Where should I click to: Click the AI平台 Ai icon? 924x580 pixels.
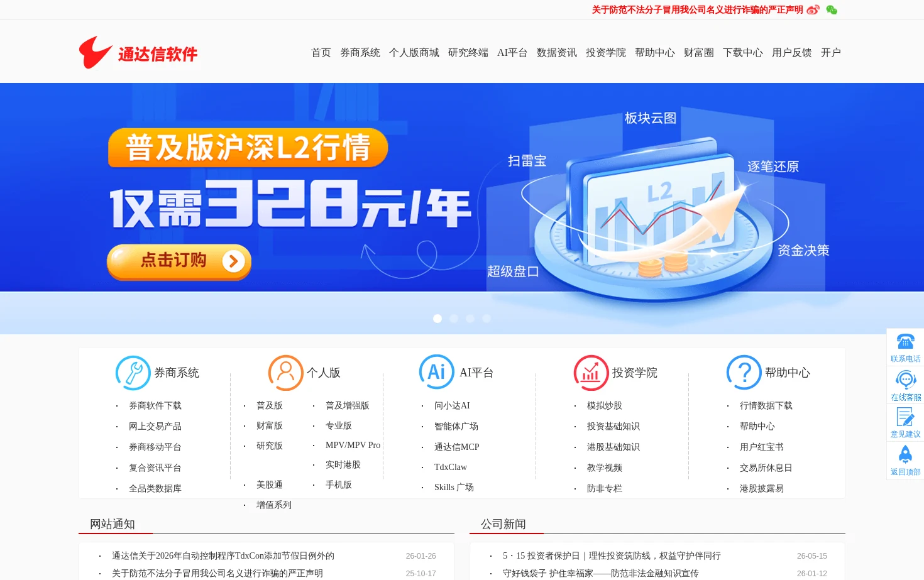tap(436, 372)
